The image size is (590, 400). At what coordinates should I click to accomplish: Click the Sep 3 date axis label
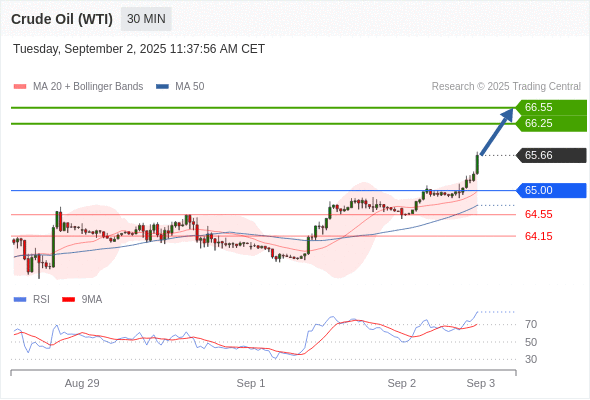(x=481, y=383)
